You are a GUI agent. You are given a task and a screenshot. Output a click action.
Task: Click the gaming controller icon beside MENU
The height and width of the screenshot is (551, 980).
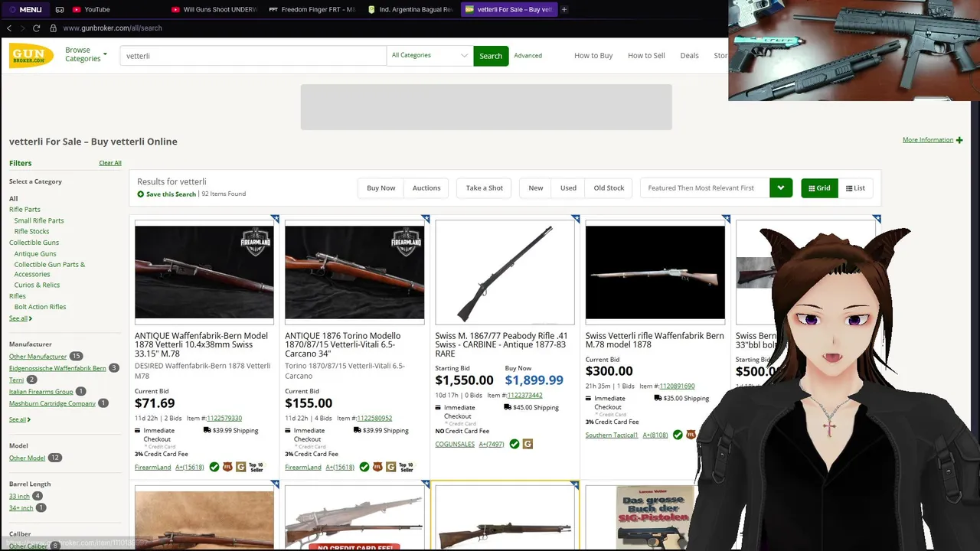pos(60,9)
